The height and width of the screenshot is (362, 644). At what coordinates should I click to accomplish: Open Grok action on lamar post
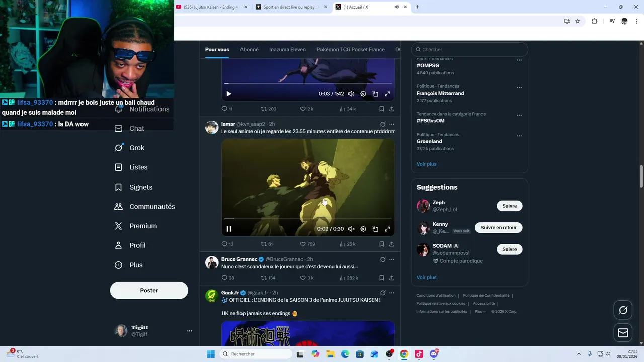(x=383, y=124)
